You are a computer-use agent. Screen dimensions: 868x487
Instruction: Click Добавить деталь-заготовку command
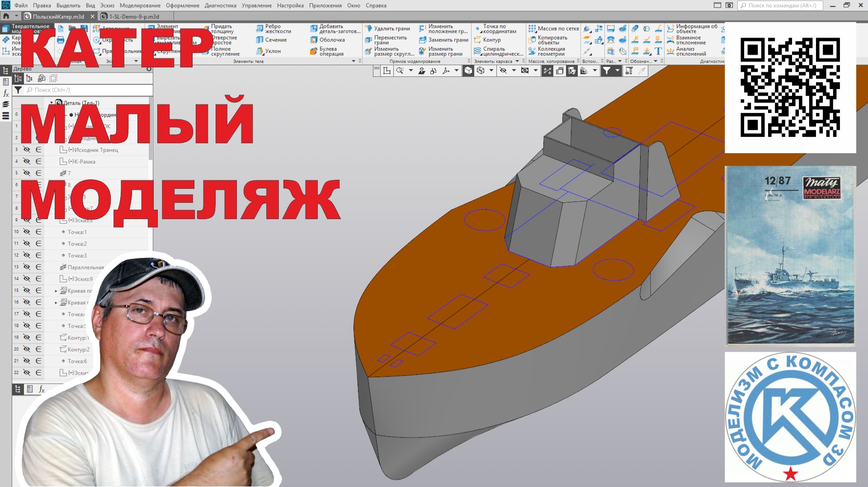point(335,29)
